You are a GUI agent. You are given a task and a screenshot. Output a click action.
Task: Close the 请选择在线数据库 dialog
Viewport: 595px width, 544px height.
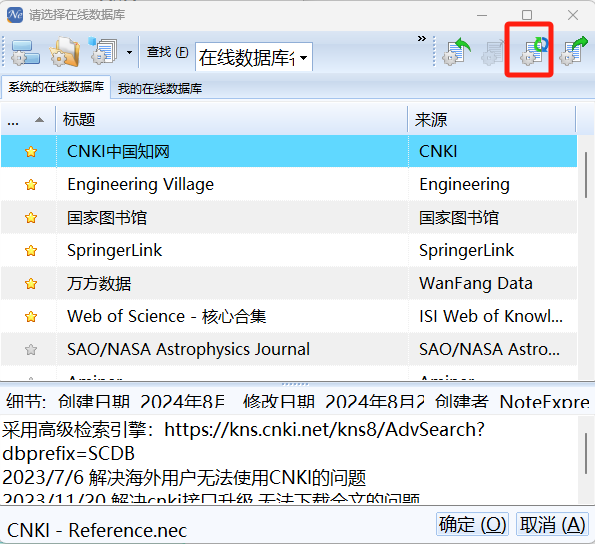pyautogui.click(x=573, y=15)
